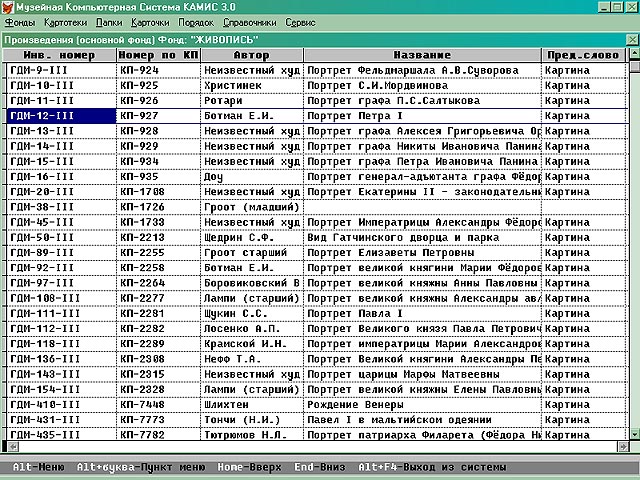Click cell КП-2258

158,268
